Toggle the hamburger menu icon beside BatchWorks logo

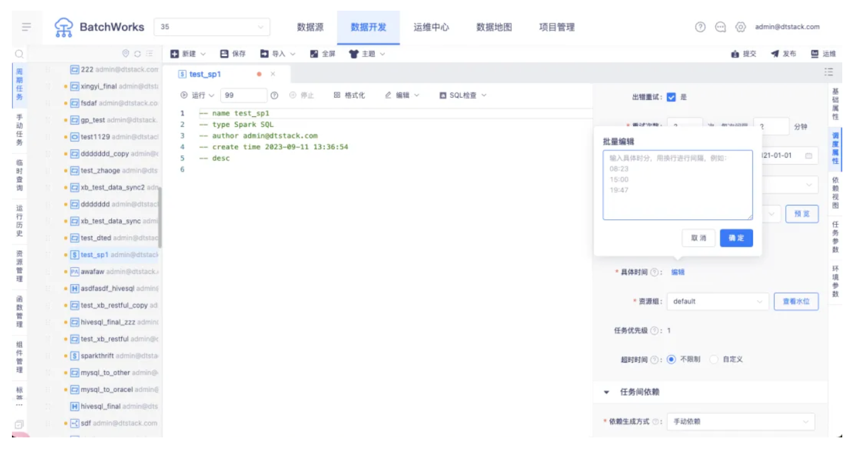coord(26,27)
